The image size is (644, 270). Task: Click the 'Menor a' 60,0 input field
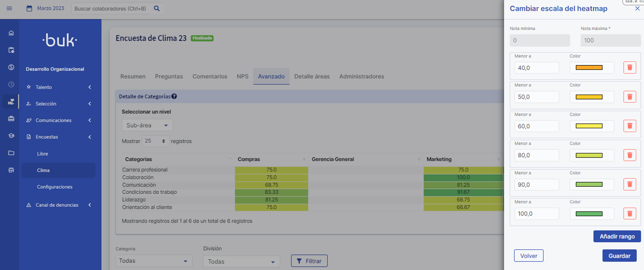point(536,126)
